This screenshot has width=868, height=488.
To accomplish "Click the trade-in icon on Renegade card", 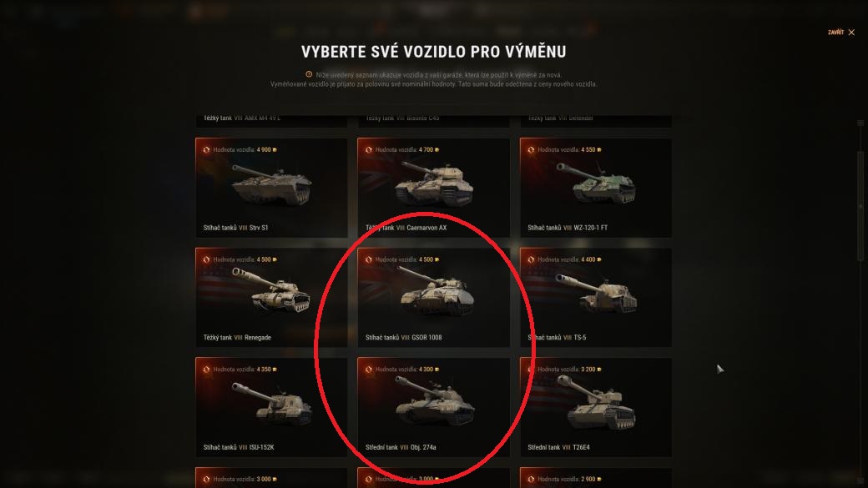I will [206, 259].
